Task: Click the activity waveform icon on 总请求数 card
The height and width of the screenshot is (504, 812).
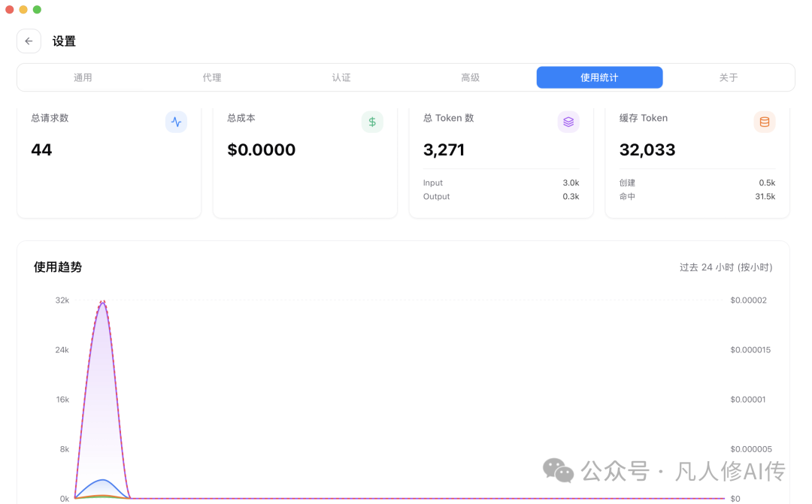Action: pyautogui.click(x=176, y=122)
